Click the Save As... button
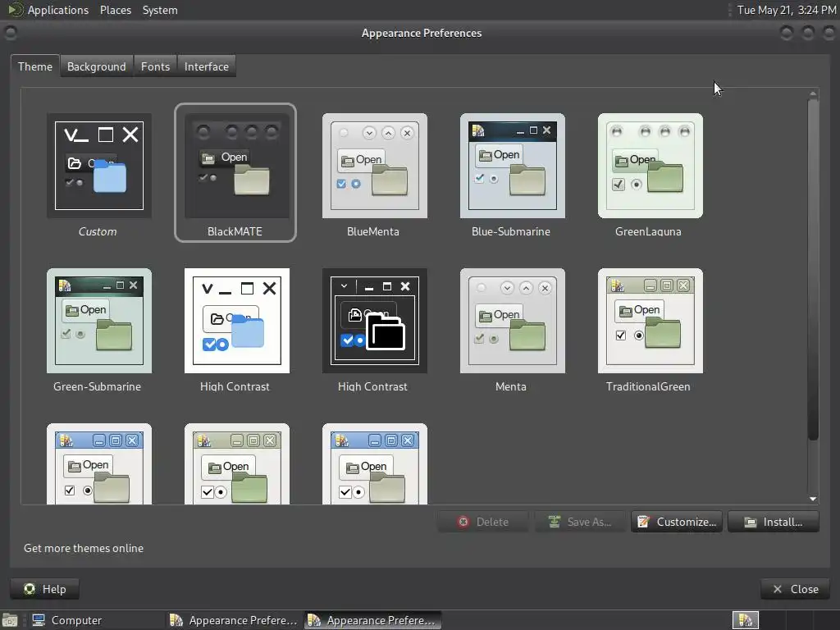 [580, 522]
